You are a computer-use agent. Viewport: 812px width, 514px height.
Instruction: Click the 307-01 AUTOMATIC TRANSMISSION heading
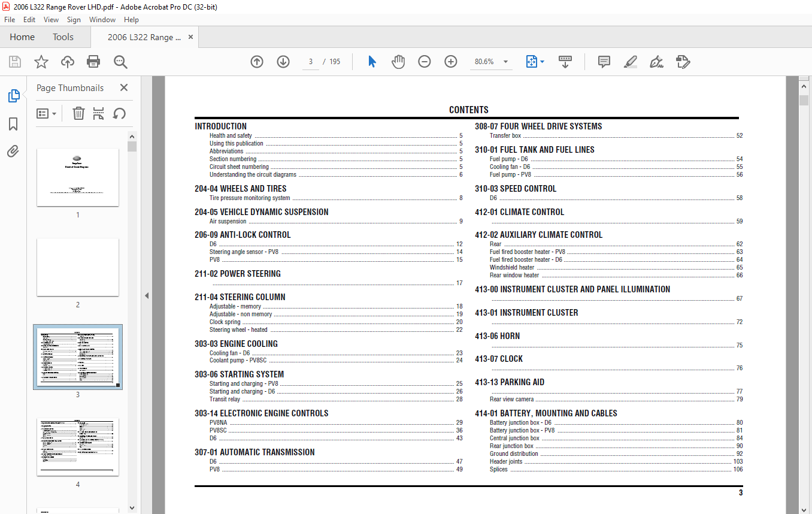[254, 452]
